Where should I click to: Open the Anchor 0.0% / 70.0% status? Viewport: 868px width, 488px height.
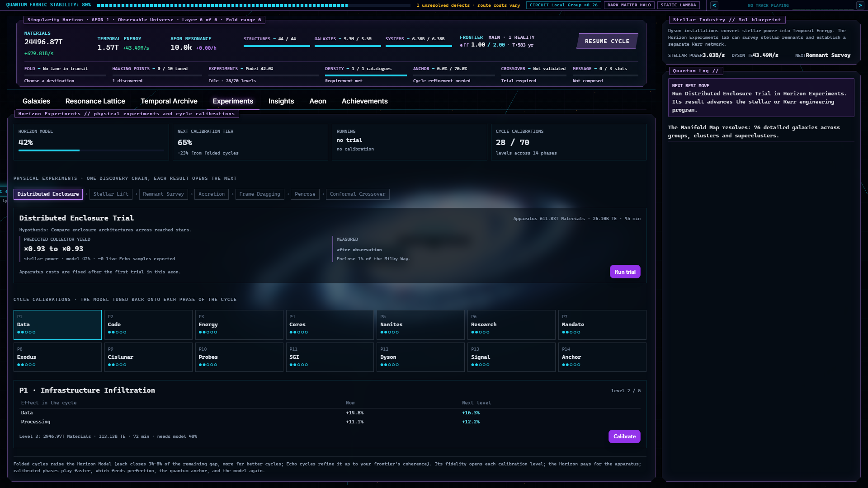(454, 75)
